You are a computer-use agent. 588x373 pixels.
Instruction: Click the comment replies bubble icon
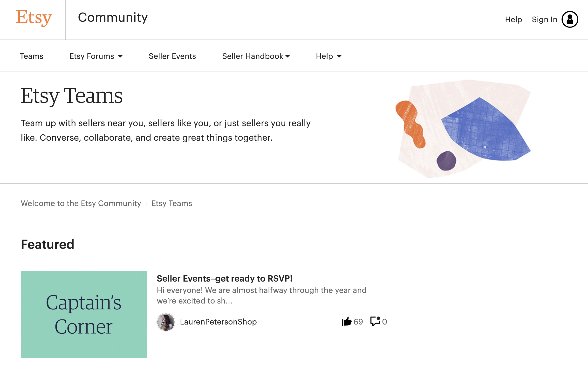pyautogui.click(x=375, y=321)
